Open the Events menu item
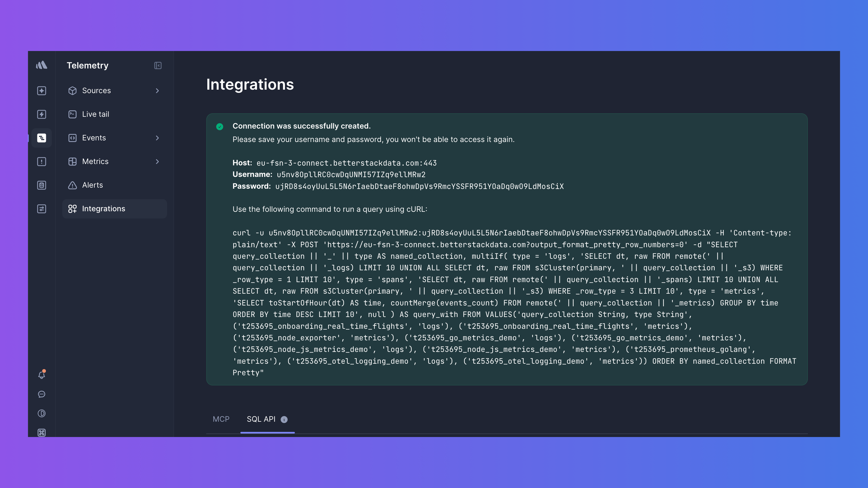 pos(115,138)
